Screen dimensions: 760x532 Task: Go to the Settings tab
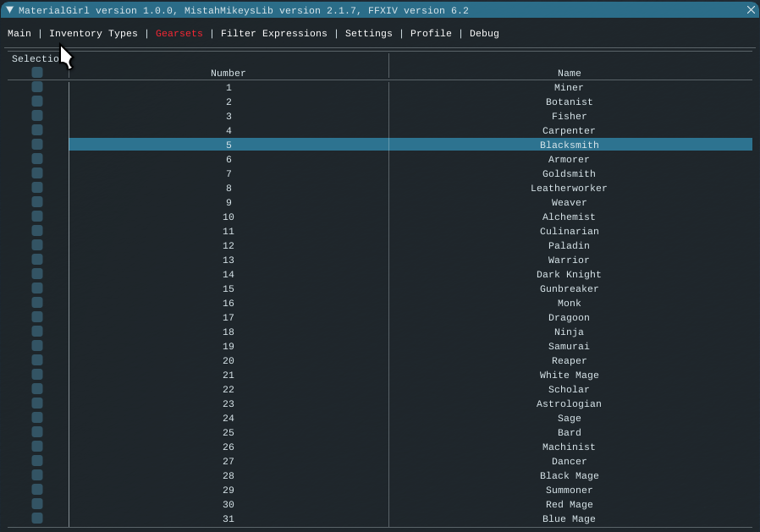(368, 34)
